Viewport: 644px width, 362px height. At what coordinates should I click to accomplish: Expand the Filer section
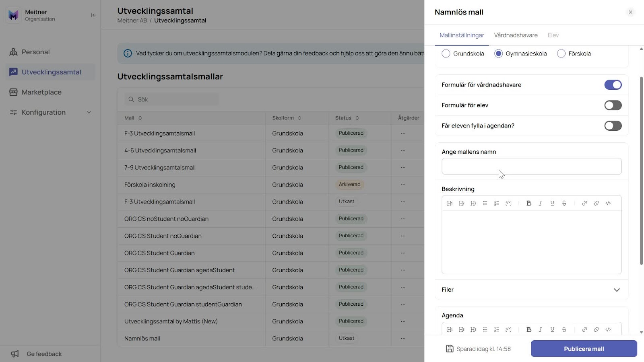click(x=532, y=290)
